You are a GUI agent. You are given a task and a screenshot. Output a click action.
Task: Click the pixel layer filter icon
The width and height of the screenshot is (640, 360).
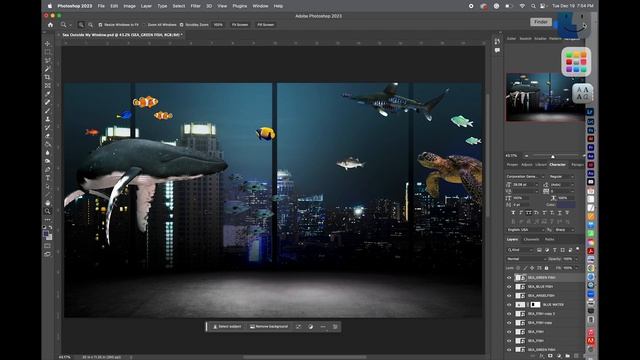(x=539, y=250)
